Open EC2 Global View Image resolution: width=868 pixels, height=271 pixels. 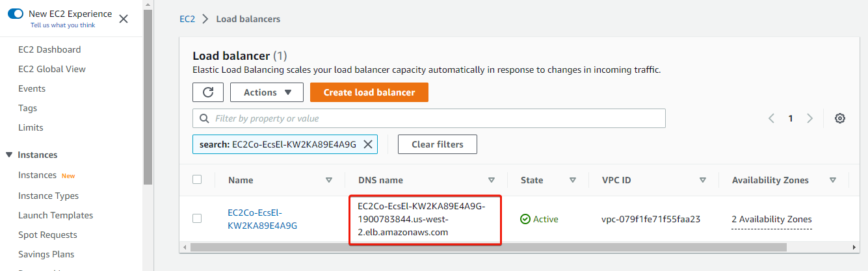coord(52,69)
